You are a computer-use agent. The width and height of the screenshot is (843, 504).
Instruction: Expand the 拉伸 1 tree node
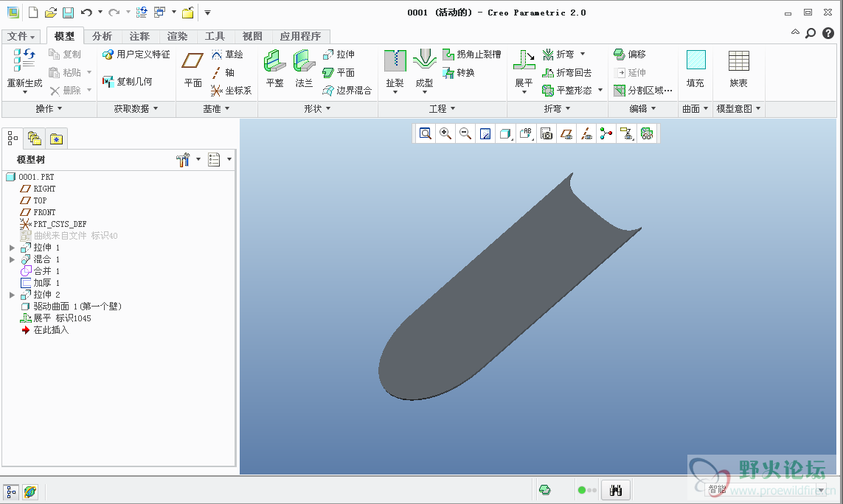(x=12, y=248)
